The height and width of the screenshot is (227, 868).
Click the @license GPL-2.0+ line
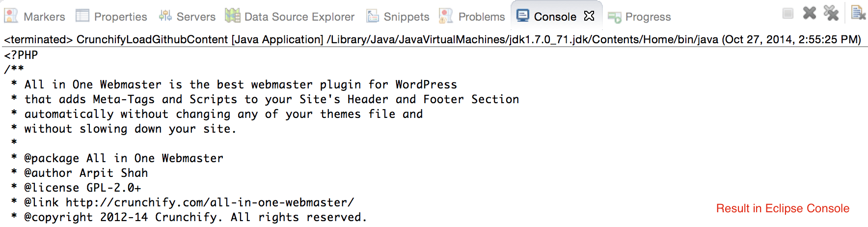[82, 188]
